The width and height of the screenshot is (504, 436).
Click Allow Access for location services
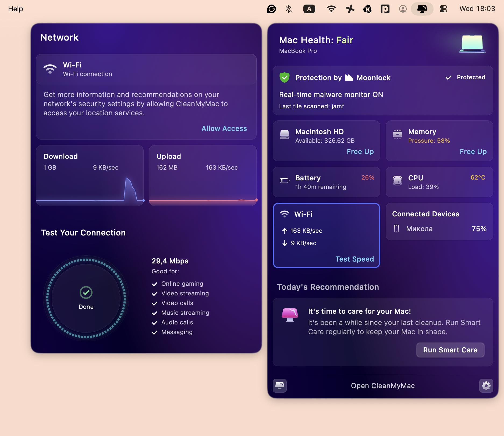click(x=224, y=128)
